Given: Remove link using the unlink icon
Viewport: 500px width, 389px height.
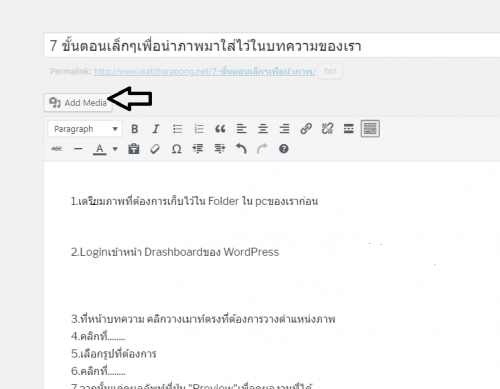Looking at the screenshot, I should pyautogui.click(x=327, y=129).
